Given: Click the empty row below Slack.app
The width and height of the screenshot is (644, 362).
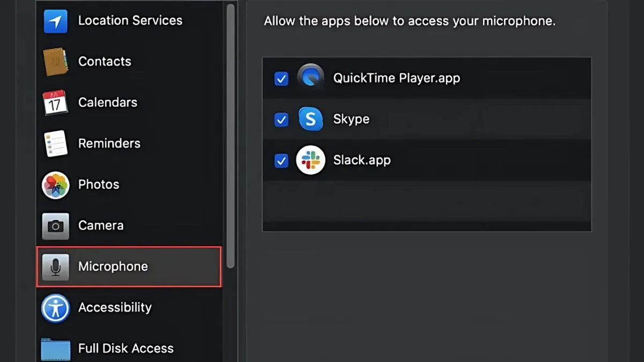Looking at the screenshot, I should [427, 201].
